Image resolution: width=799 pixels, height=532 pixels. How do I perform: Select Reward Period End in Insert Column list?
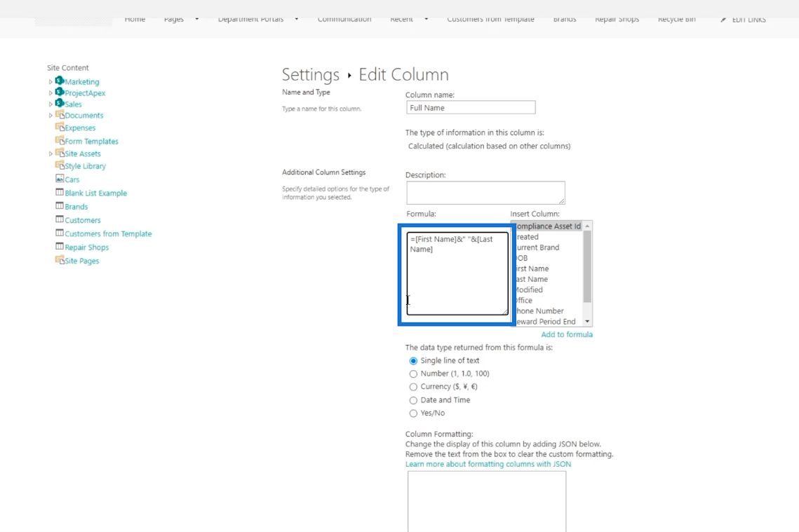point(549,322)
